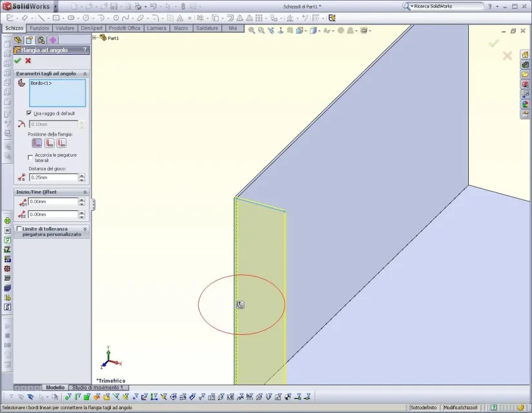
Task: Open the SolidWorks menu flyout arrow
Action: point(55,6)
